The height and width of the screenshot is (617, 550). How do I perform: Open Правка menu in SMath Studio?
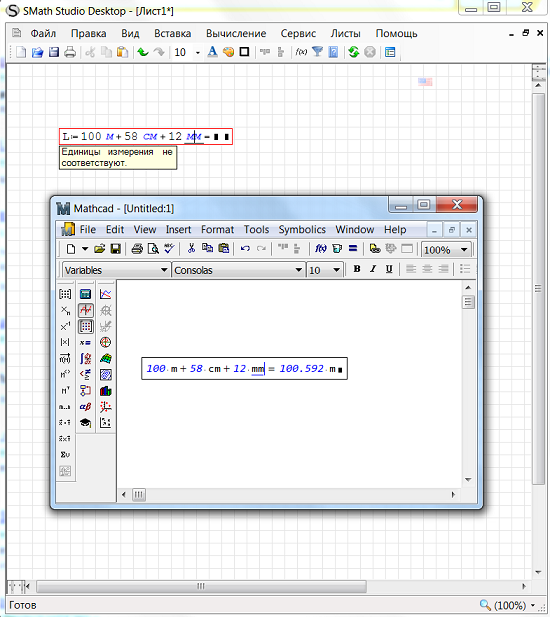point(89,33)
